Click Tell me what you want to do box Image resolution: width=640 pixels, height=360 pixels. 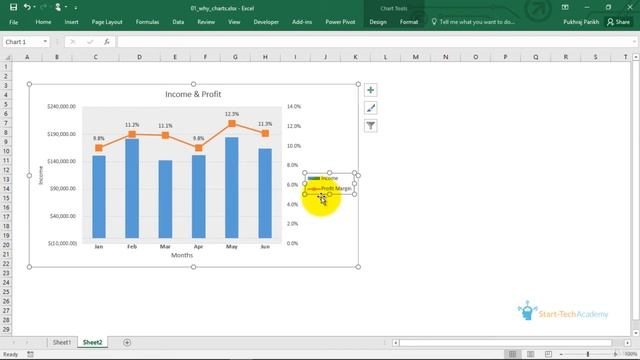pos(473,22)
